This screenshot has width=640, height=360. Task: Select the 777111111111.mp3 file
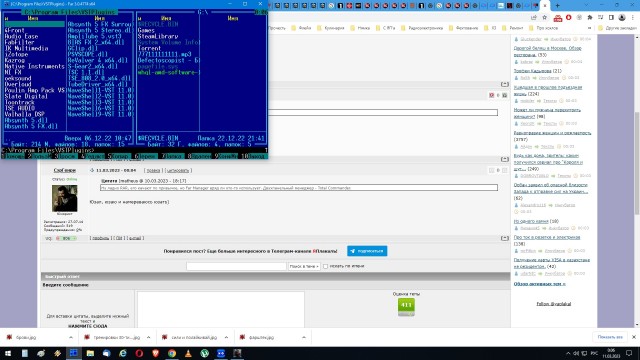coord(164,54)
